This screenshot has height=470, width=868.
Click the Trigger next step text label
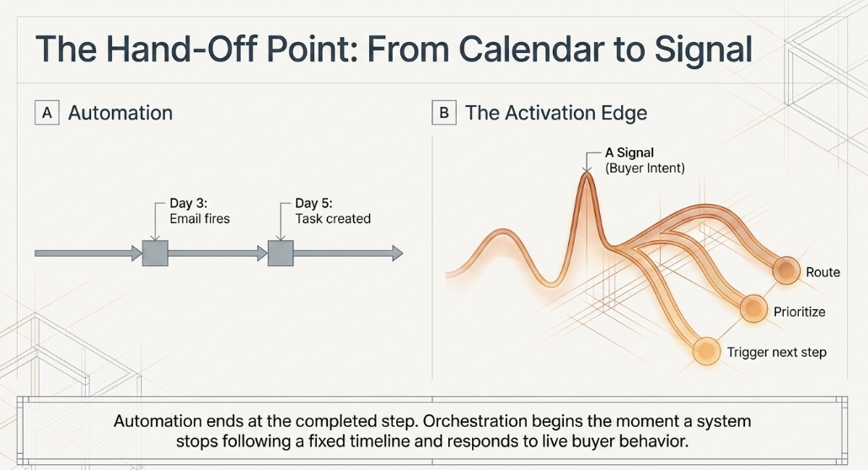coord(777,352)
